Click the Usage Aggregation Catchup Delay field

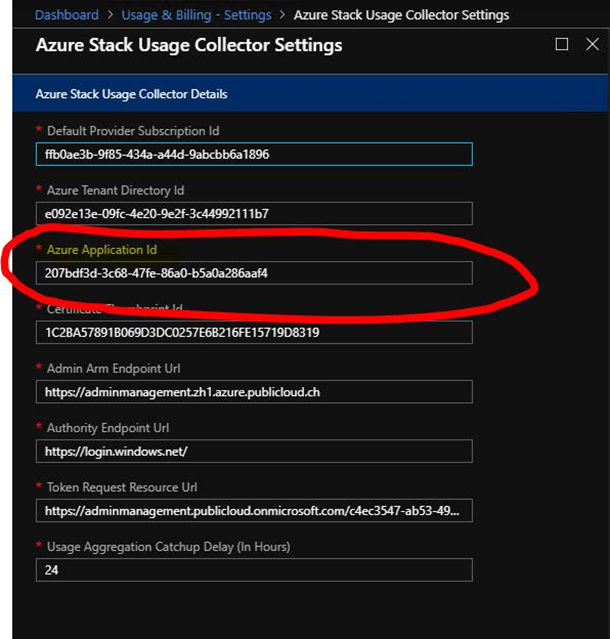[254, 570]
